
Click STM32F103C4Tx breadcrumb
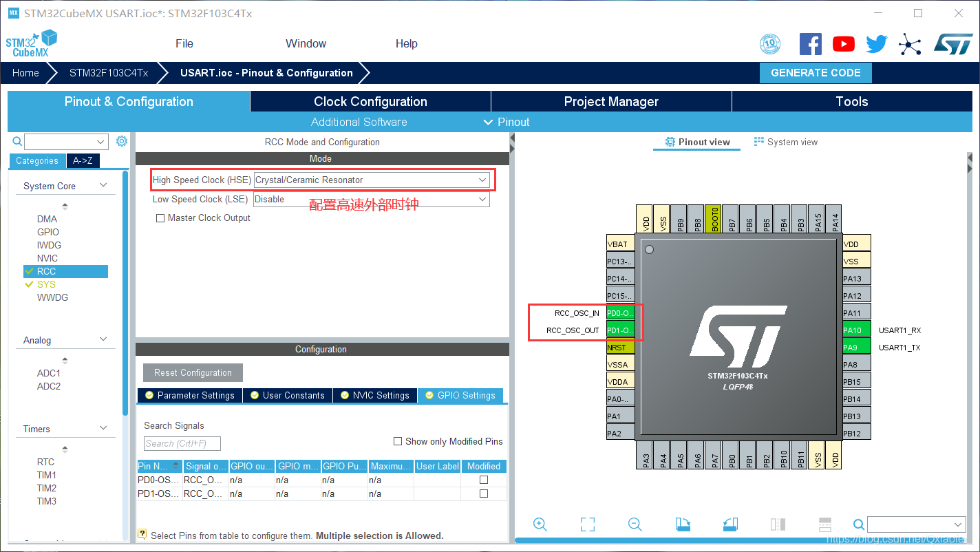tap(109, 72)
